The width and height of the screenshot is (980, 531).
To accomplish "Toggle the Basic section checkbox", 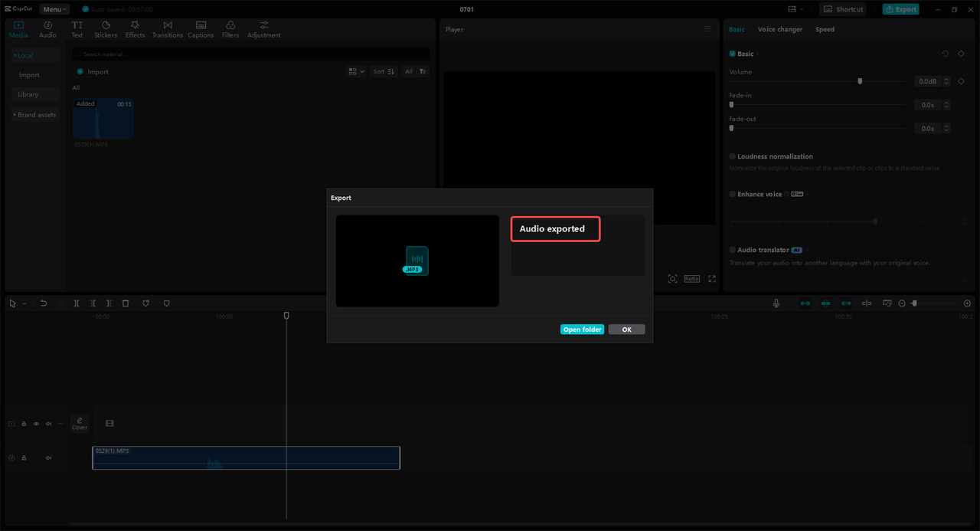I will (x=732, y=54).
